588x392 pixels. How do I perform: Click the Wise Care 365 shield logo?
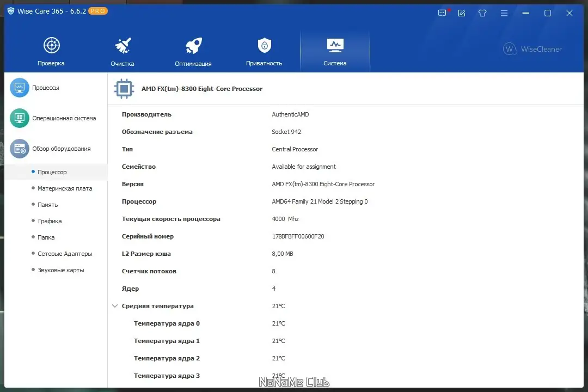point(11,11)
